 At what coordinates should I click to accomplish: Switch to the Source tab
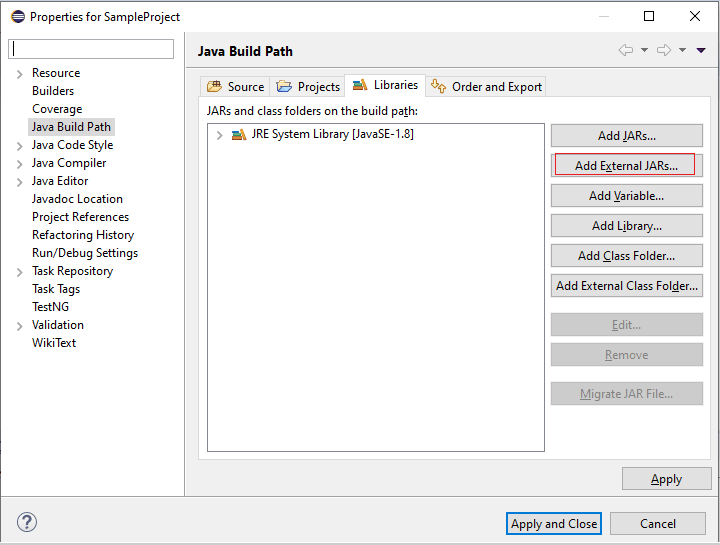point(236,87)
